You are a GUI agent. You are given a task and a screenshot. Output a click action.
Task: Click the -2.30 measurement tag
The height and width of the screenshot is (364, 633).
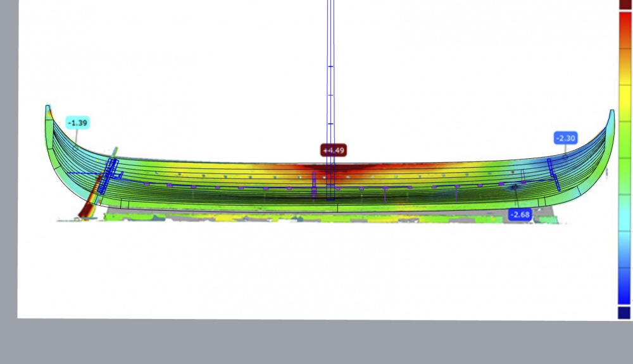(565, 138)
